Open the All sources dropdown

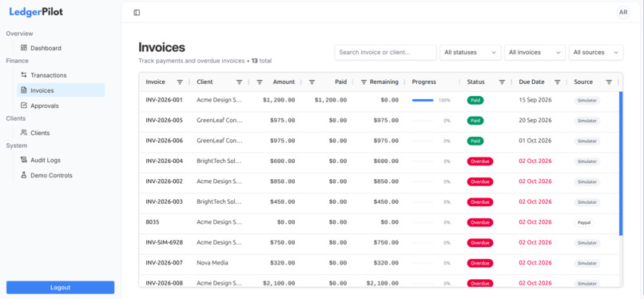click(596, 53)
